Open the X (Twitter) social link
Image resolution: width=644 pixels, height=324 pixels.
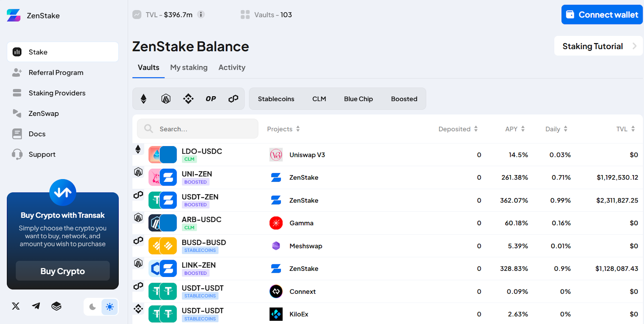pos(16,306)
